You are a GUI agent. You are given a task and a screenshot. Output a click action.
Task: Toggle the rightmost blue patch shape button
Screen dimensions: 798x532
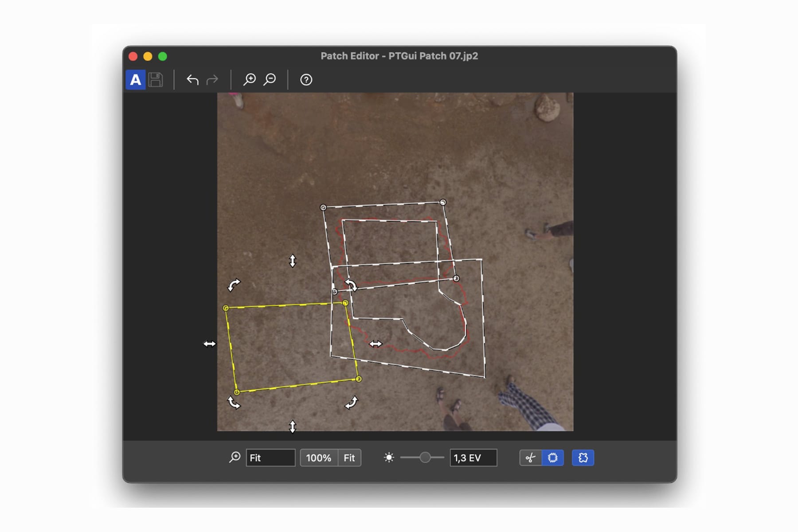[583, 458]
